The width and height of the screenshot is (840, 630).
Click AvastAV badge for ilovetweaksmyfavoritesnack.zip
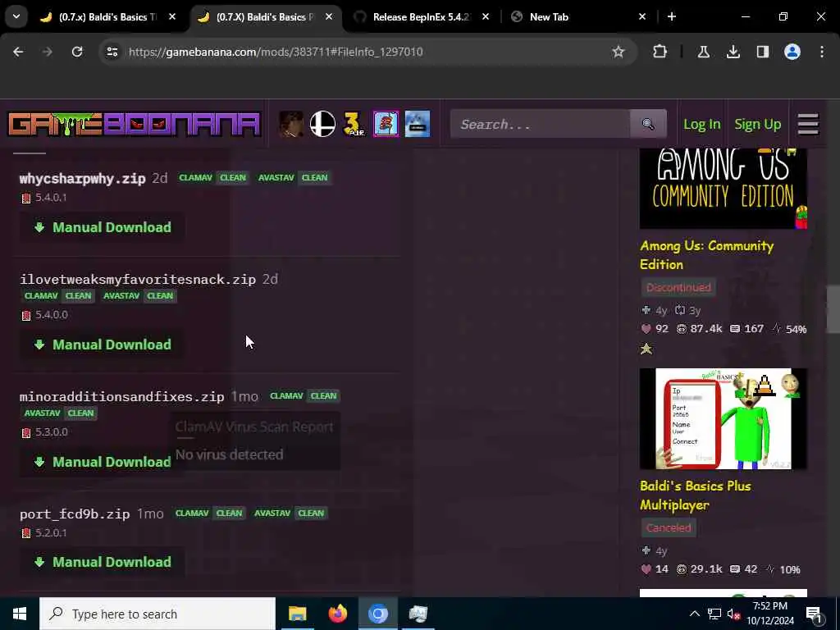139,295
